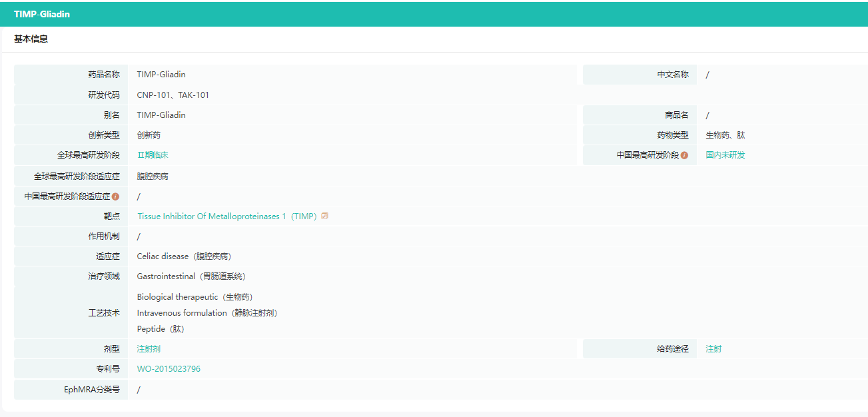
Task: Open patent WO-2015023796 link
Action: (169, 369)
